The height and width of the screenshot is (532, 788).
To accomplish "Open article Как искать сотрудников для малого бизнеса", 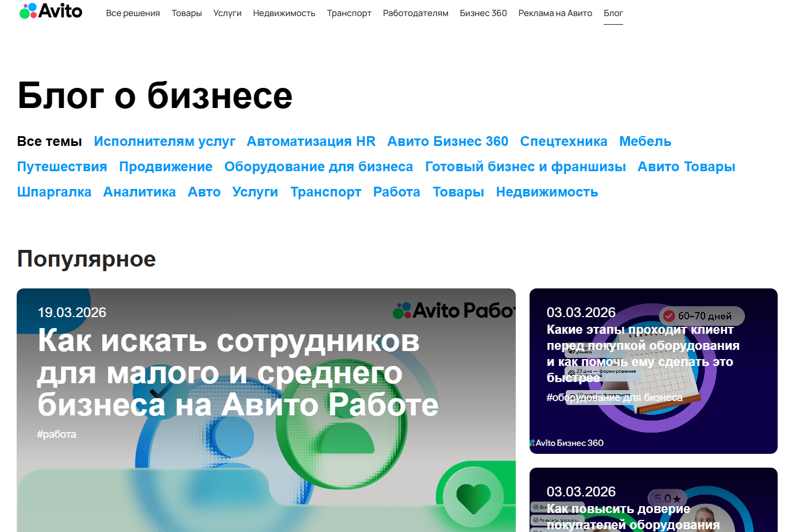I will tap(238, 373).
